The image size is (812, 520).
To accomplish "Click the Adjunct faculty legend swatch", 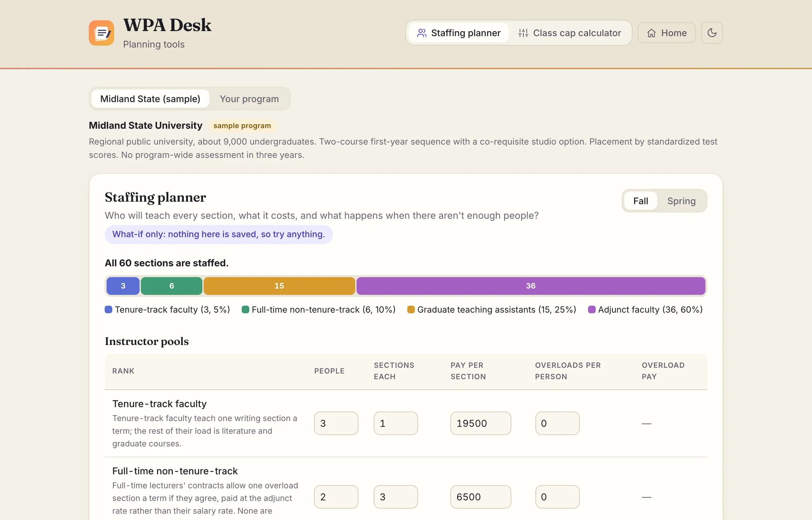I will coord(592,310).
